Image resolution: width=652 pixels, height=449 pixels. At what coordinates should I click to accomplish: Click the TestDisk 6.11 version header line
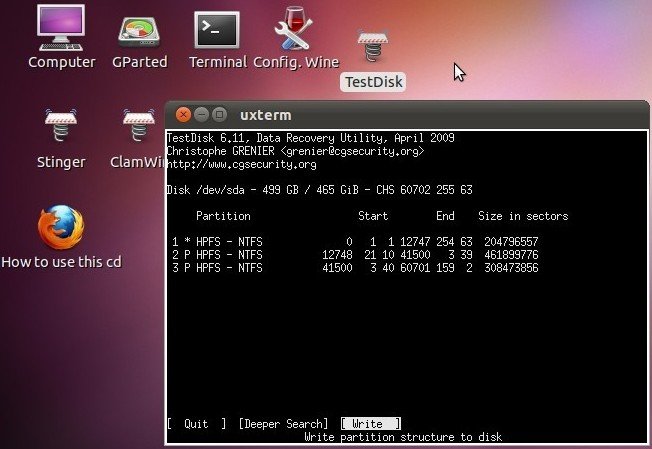click(310, 138)
